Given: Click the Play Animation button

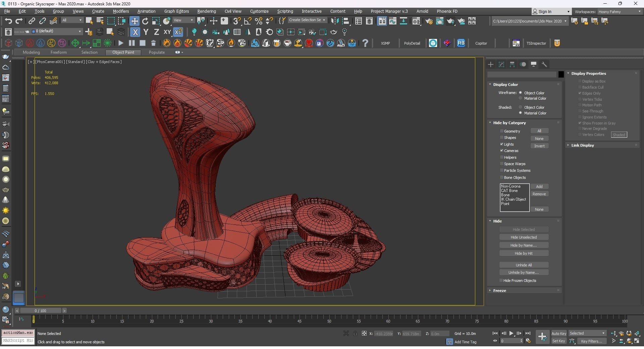Looking at the screenshot, I should click(x=512, y=333).
